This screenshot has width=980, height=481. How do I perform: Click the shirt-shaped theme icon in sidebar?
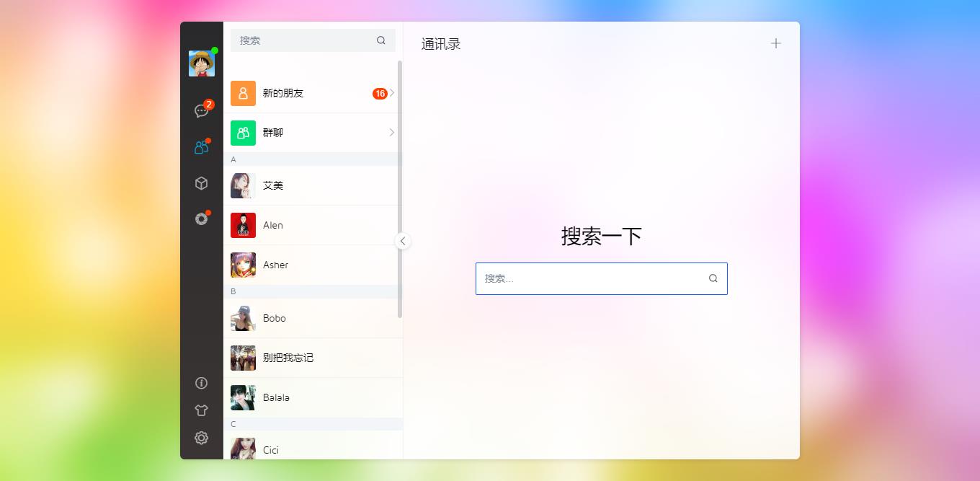(201, 410)
